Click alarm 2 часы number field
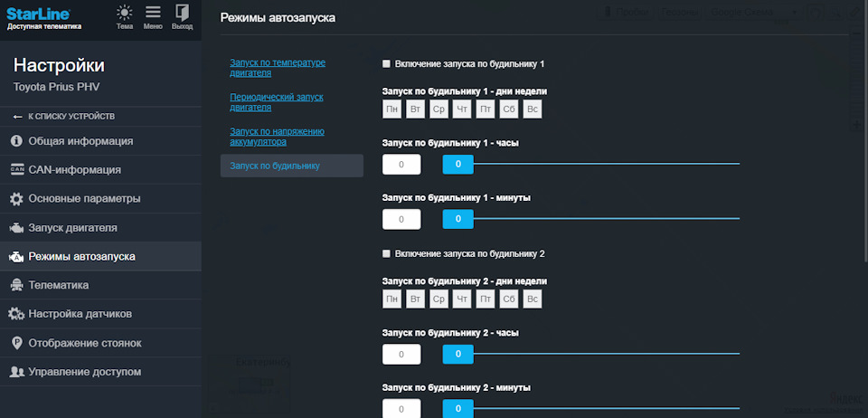Screen dimensions: 868x418 (x=401, y=355)
